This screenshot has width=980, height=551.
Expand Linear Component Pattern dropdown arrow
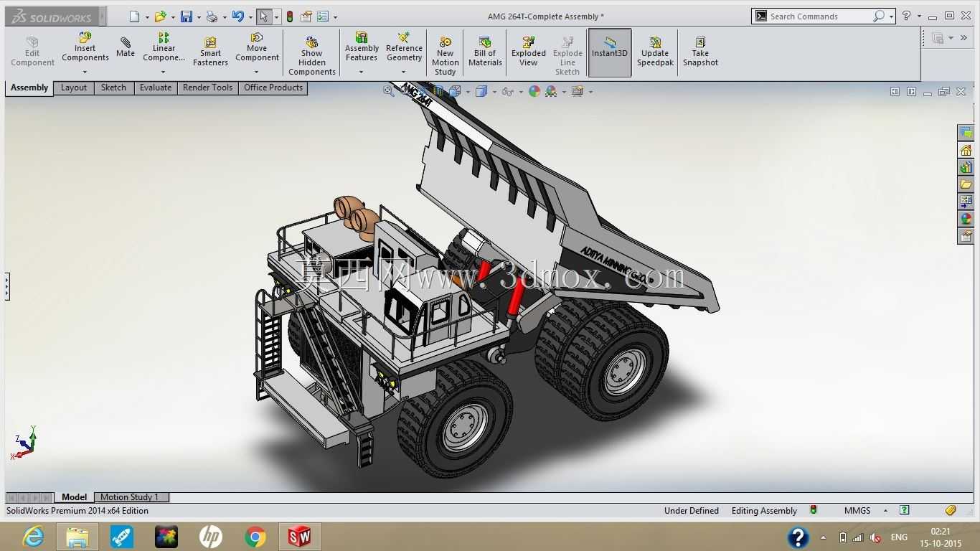(x=163, y=72)
